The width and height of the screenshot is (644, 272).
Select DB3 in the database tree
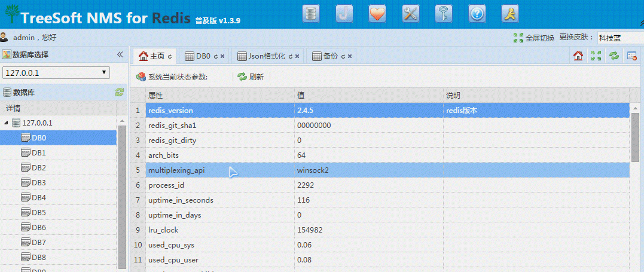coord(58,182)
